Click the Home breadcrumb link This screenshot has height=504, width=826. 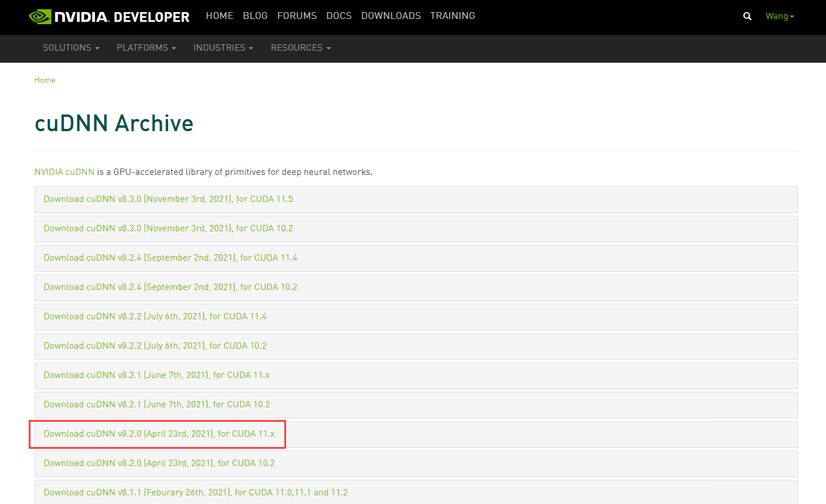pos(45,80)
